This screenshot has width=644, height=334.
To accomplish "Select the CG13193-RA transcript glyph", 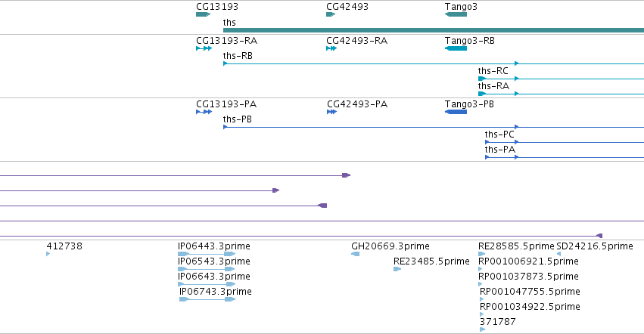I will tap(204, 48).
